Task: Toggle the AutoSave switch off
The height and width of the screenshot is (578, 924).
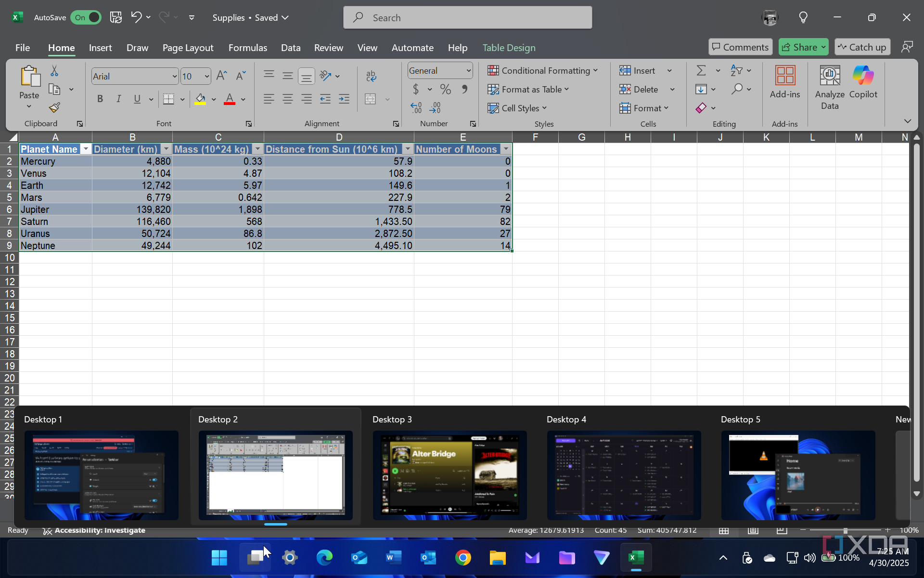Action: pyautogui.click(x=86, y=17)
